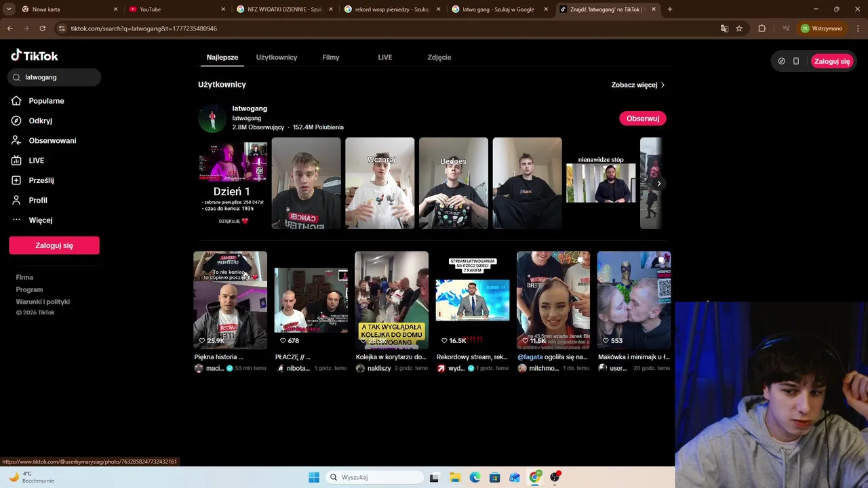Image resolution: width=868 pixels, height=488 pixels.
Task: Open Prześlij plus icon in sidebar
Action: (16, 180)
